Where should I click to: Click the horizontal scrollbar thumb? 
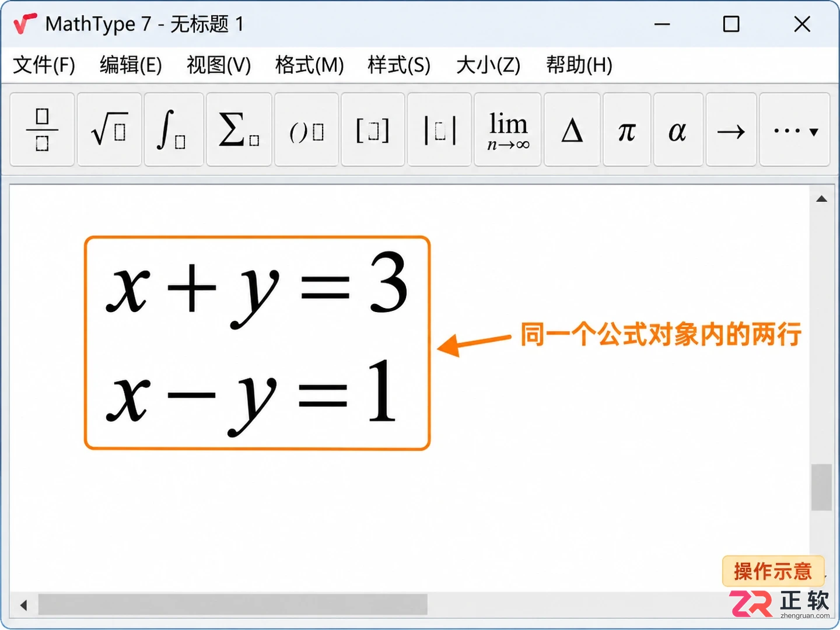click(x=233, y=605)
